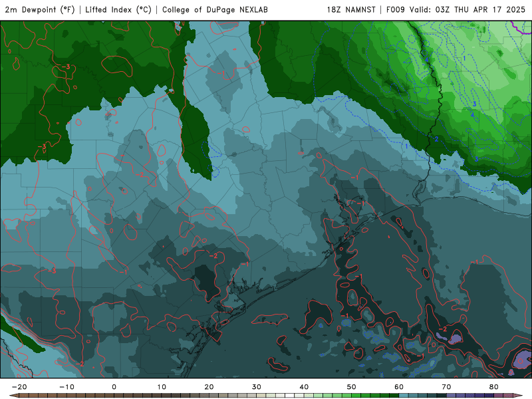Screen dimensions: 532x399
Task: Click the left arrow end of color bar
Action: pyautogui.click(x=14, y=396)
